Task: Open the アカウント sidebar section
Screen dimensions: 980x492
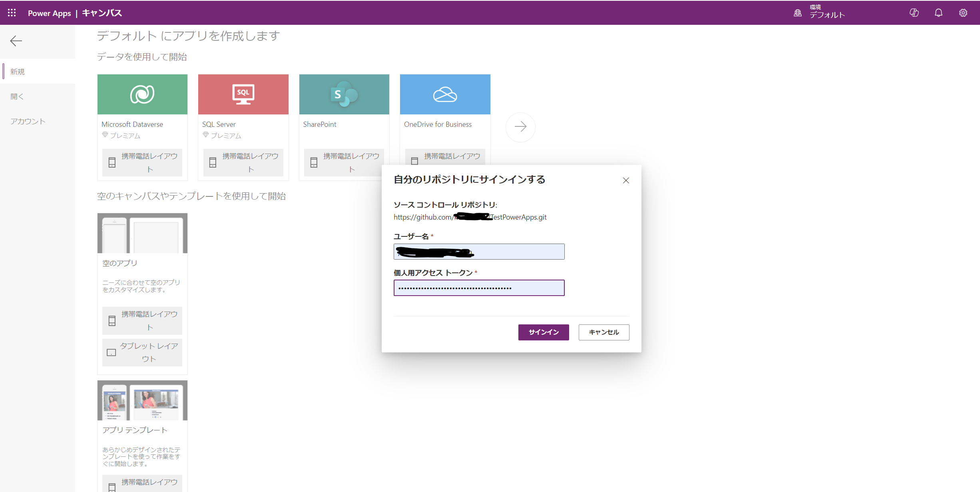Action: tap(27, 121)
